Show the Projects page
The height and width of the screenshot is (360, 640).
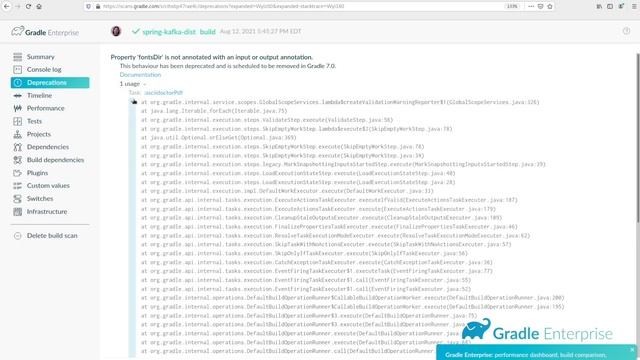39,134
